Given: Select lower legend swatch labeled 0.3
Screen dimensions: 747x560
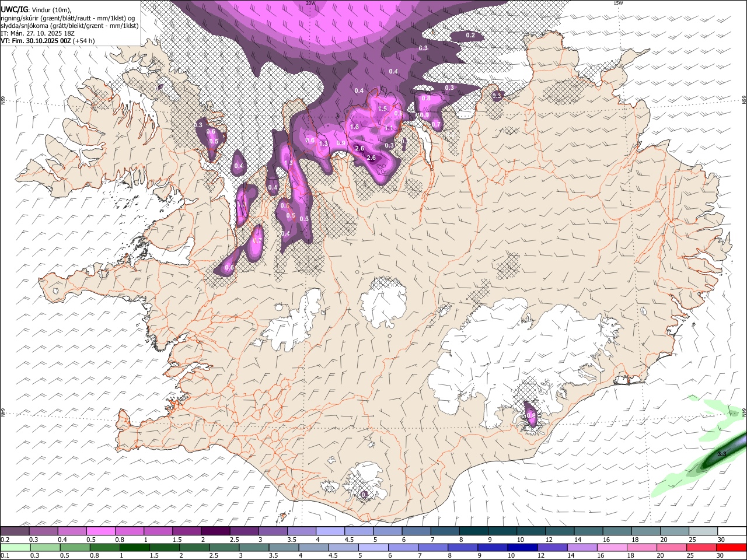Looking at the screenshot, I should tap(46, 547).
